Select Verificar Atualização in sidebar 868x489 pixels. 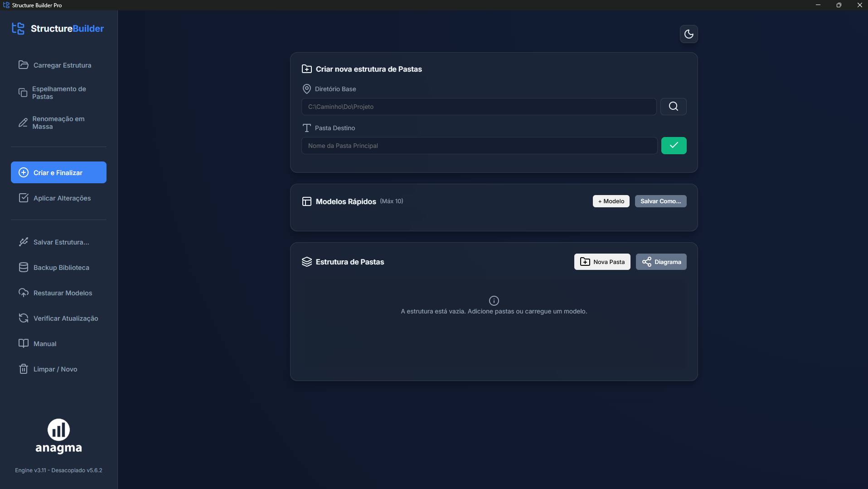[58, 318]
